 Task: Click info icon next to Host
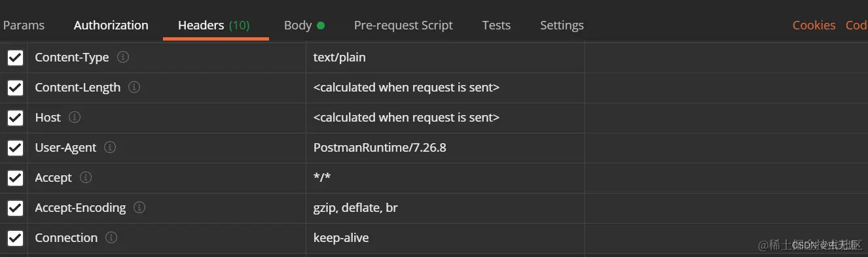point(75,117)
